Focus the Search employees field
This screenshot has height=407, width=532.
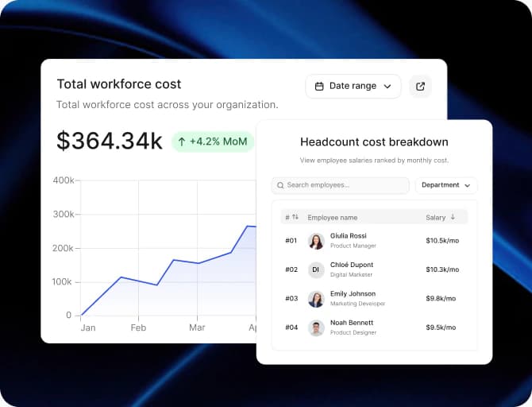tap(341, 185)
